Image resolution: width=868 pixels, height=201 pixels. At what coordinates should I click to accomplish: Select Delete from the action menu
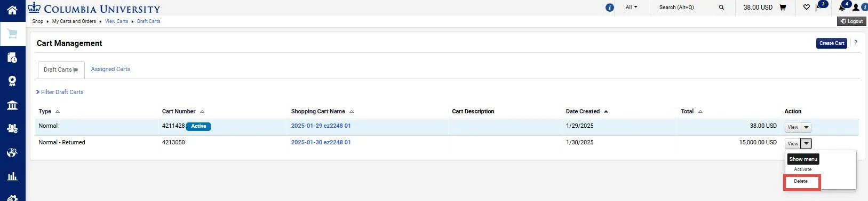click(x=801, y=181)
